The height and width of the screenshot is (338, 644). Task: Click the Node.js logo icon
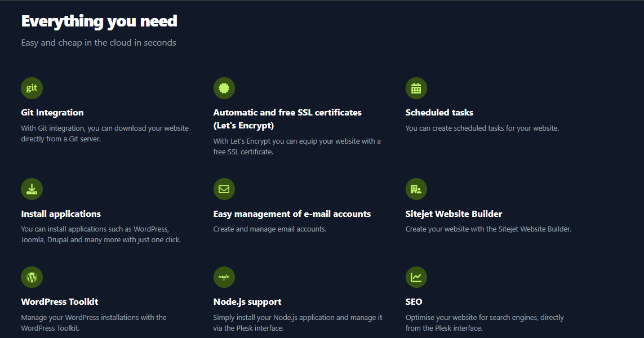point(224,277)
